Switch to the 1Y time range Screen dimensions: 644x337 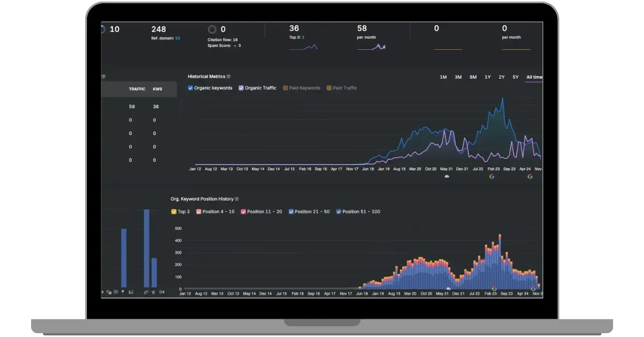(x=487, y=77)
